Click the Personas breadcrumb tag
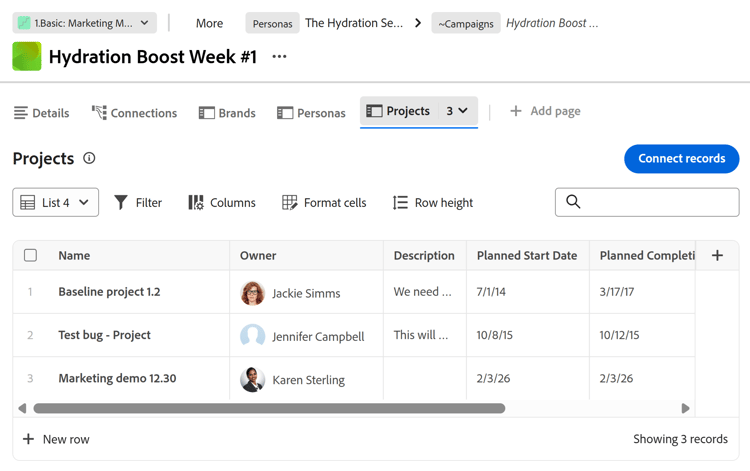Screen dimensions: 750x471 coord(272,23)
